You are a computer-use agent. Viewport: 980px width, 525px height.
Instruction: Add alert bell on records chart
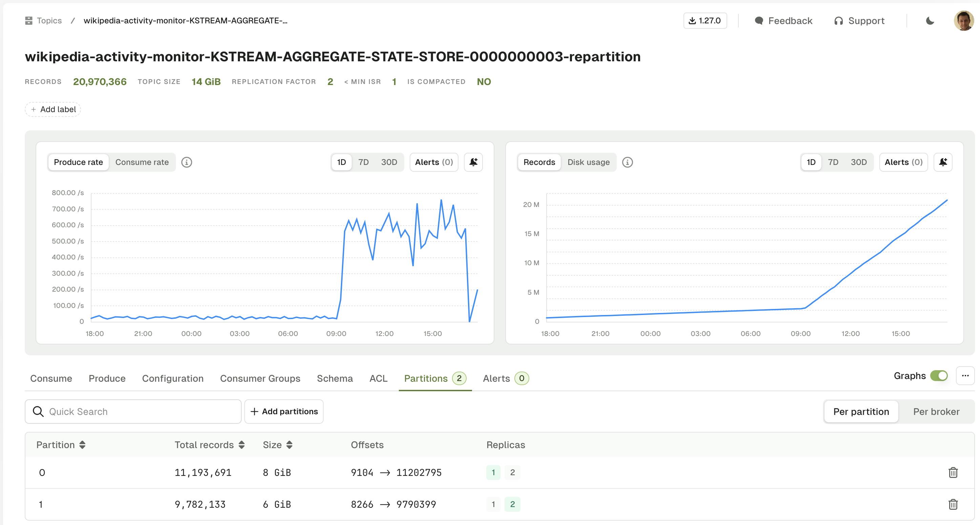point(943,162)
